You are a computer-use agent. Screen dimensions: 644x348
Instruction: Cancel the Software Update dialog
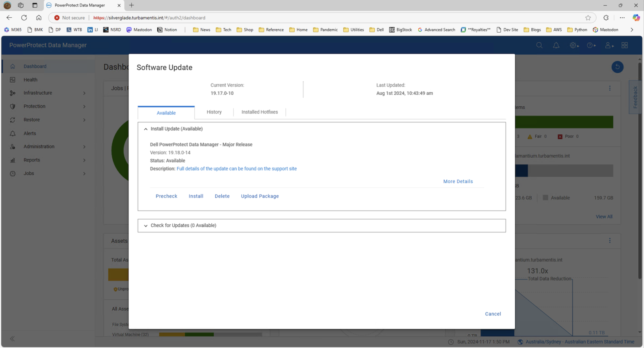click(493, 314)
